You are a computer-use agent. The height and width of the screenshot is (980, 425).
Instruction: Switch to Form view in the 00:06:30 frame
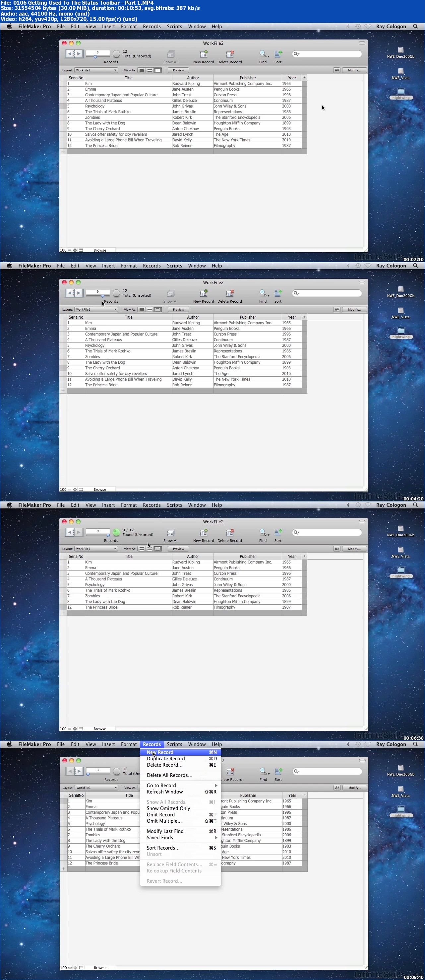coord(142,549)
